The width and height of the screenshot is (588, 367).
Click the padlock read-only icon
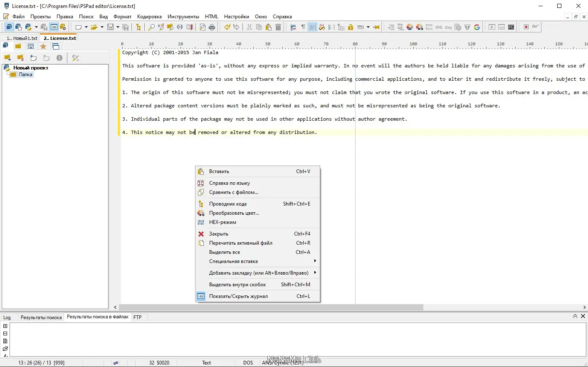(351, 27)
